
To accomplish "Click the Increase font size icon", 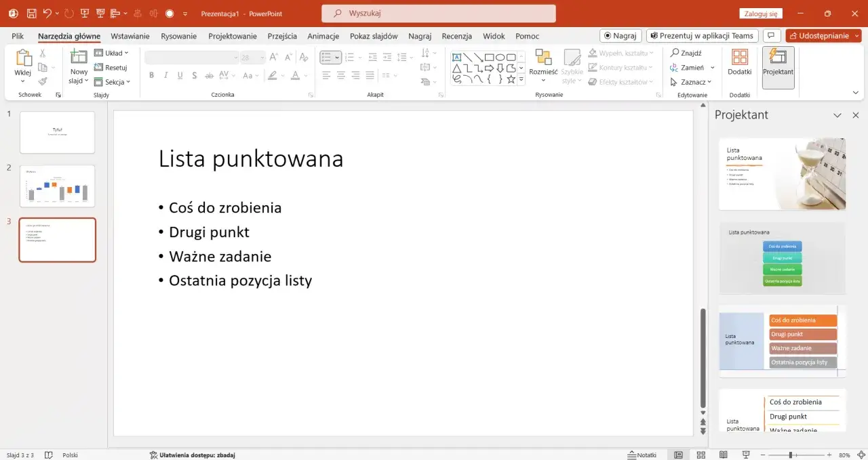I will point(273,58).
